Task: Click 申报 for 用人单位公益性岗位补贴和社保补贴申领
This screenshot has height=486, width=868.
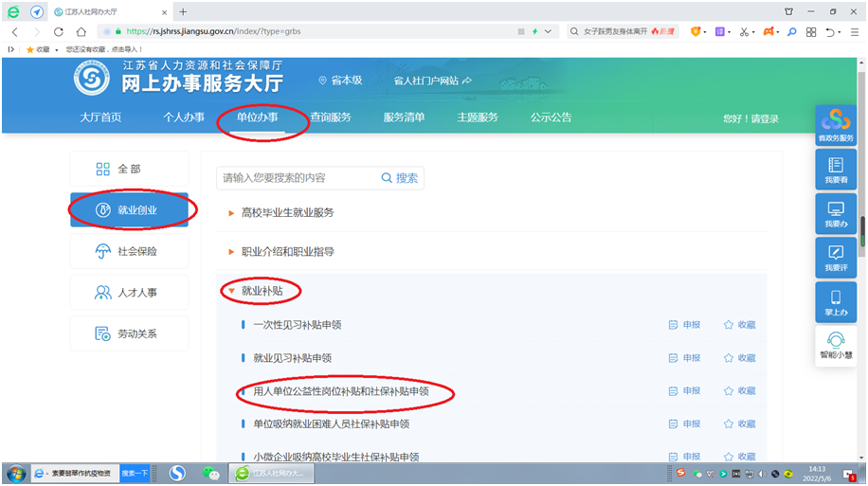Action: pos(684,391)
